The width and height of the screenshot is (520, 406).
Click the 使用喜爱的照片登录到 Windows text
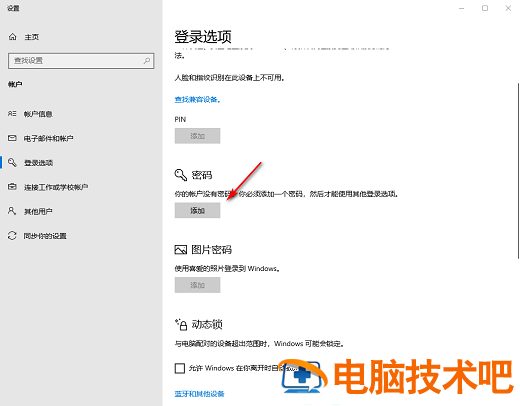click(x=227, y=269)
